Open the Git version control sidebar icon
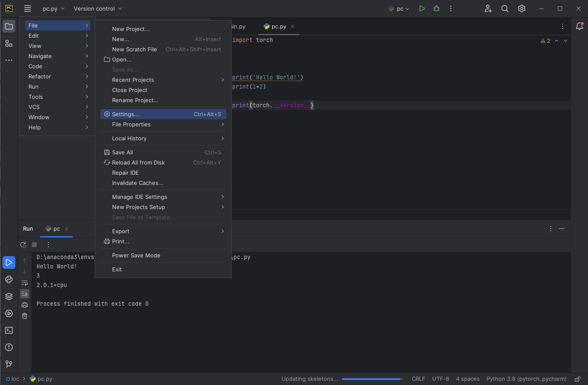588x385 pixels. (9, 364)
